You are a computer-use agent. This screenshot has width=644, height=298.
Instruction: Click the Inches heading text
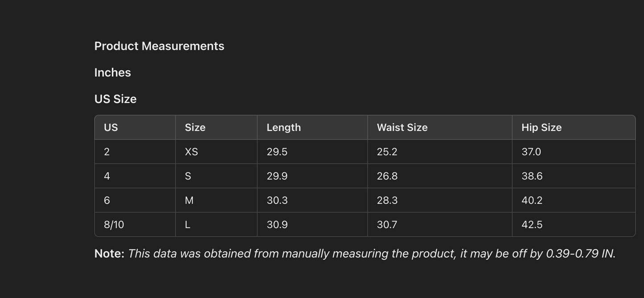coord(112,73)
